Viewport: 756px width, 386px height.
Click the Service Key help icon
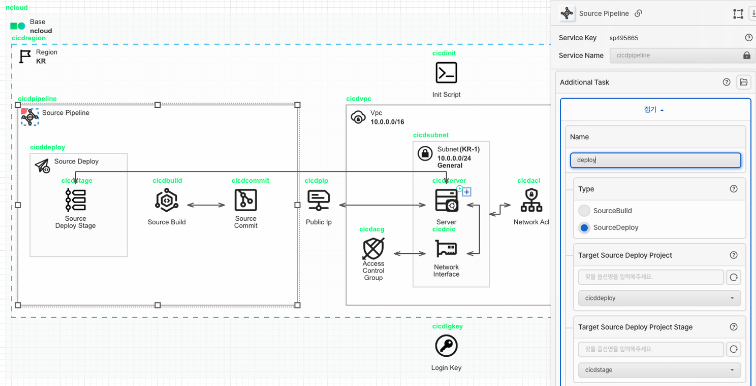coord(748,38)
